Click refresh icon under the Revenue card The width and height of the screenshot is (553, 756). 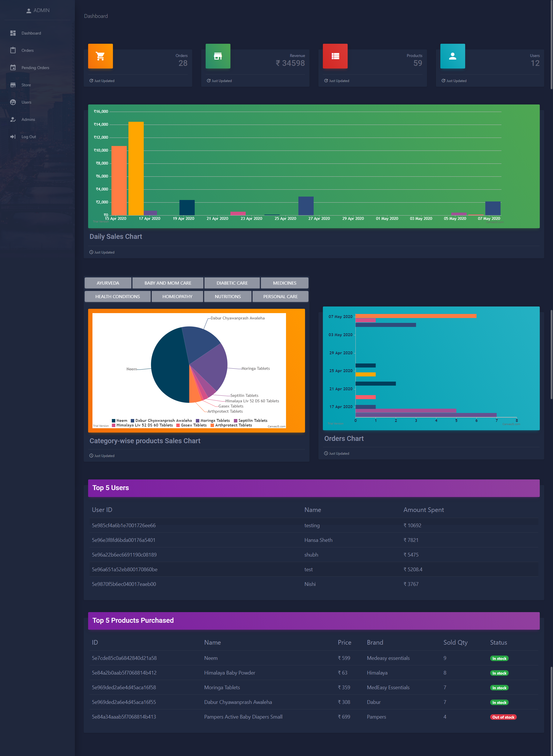coord(209,81)
